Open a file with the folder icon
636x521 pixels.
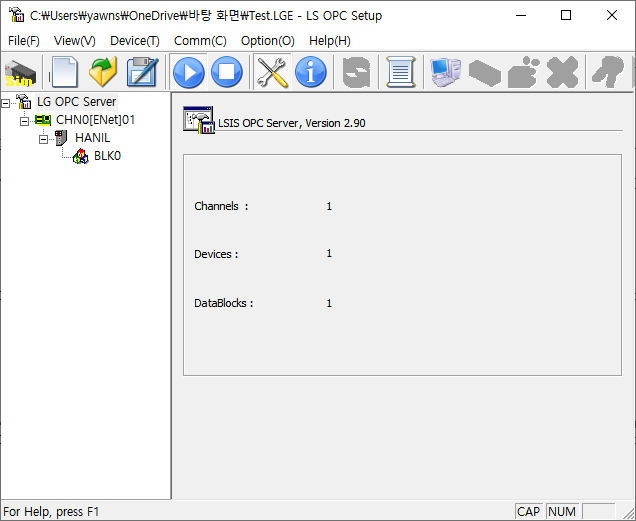click(x=103, y=72)
